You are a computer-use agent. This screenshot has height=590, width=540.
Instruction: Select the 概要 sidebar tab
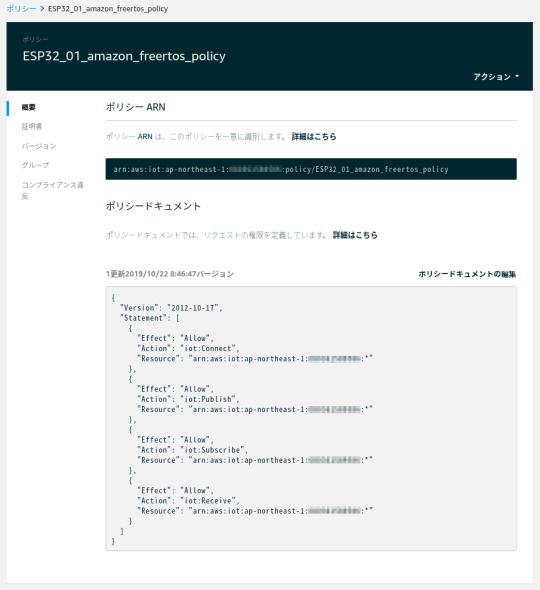tap(29, 108)
